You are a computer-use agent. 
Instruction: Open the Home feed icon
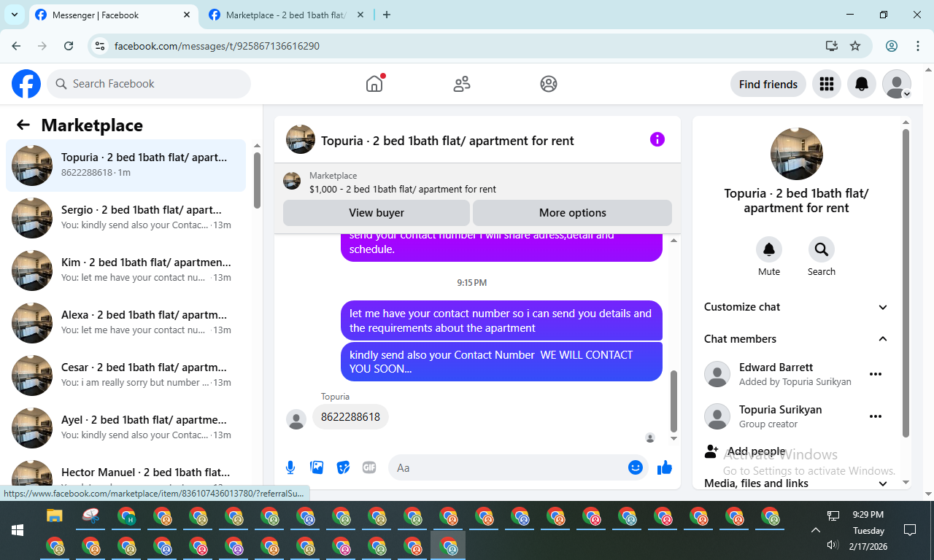374,84
